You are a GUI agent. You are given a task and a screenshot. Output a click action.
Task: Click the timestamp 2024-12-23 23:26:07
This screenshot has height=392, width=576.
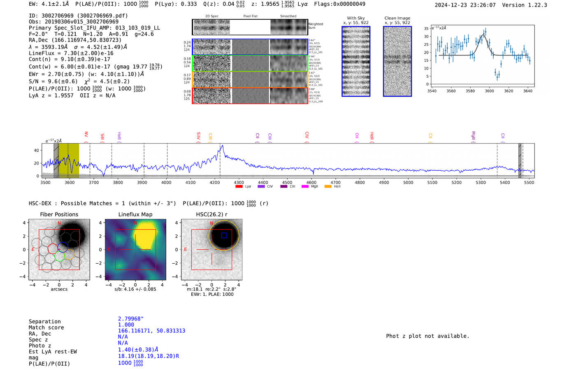point(465,5)
